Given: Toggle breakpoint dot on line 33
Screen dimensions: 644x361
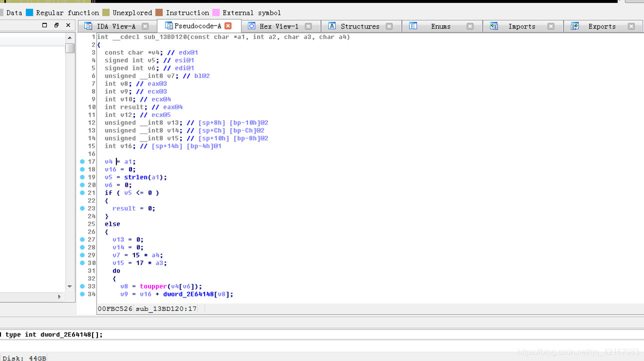Looking at the screenshot, I should tap(82, 286).
